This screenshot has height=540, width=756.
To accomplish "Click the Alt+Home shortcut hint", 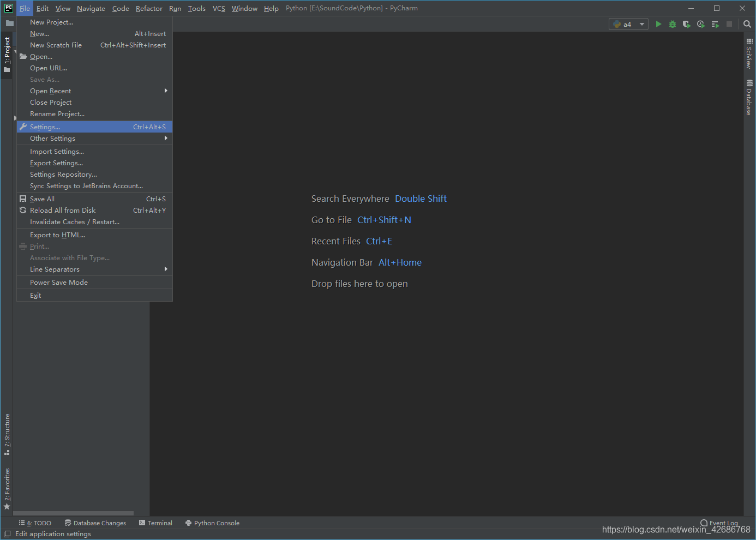I will click(400, 262).
